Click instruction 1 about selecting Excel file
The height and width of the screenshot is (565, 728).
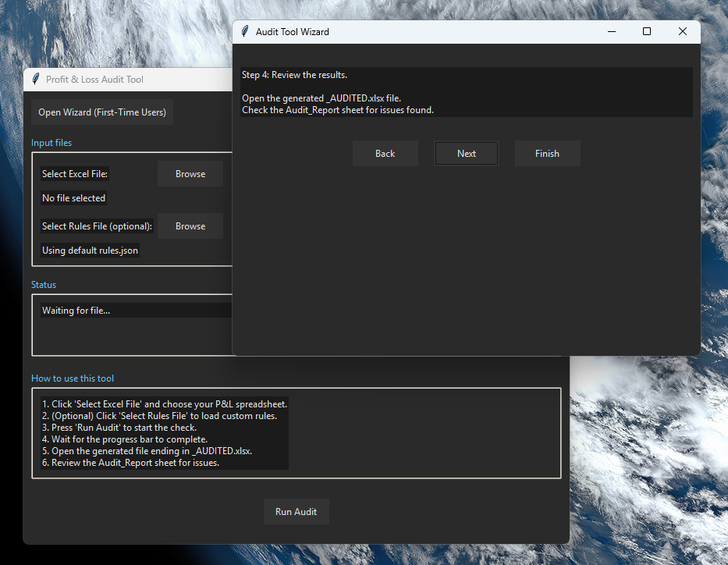[x=165, y=404]
